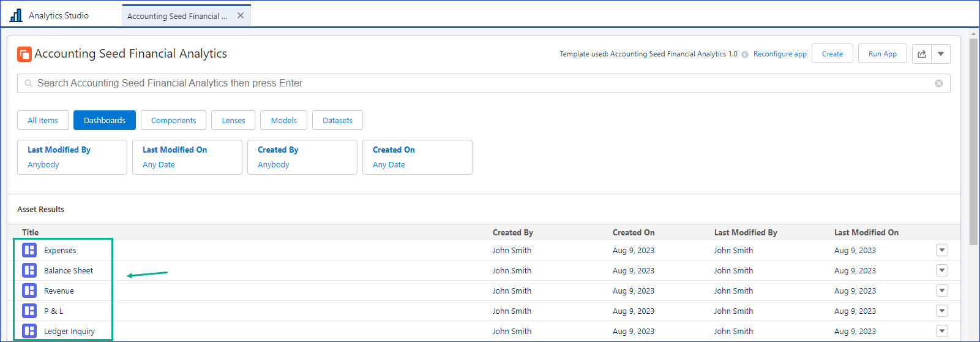The height and width of the screenshot is (342, 980).
Task: Click the Revenue dashboard icon
Action: coord(29,291)
